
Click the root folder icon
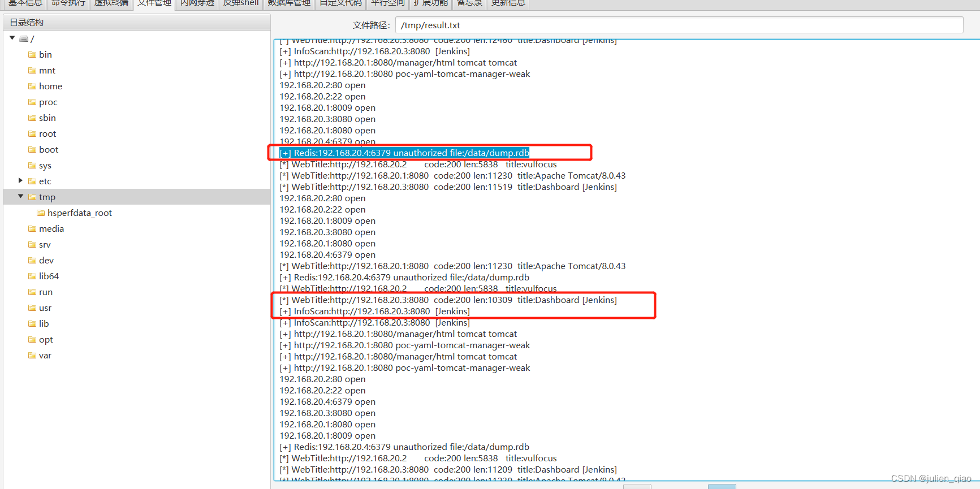(32, 134)
